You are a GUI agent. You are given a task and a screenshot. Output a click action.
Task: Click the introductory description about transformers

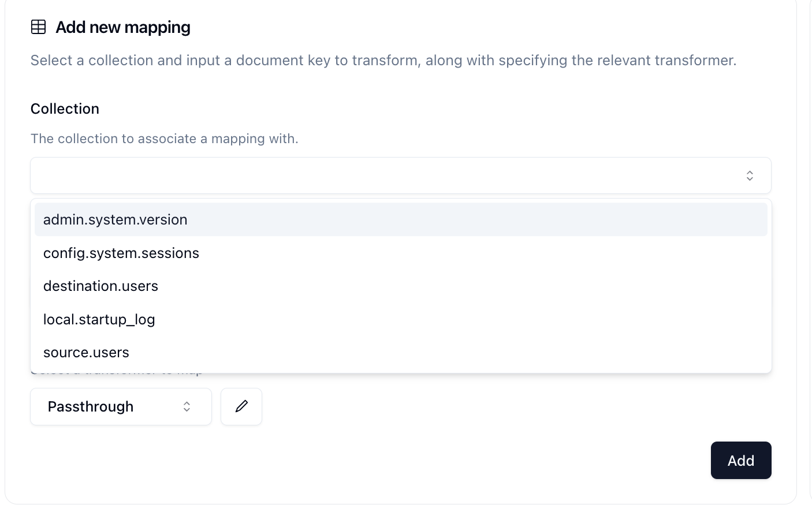(383, 60)
